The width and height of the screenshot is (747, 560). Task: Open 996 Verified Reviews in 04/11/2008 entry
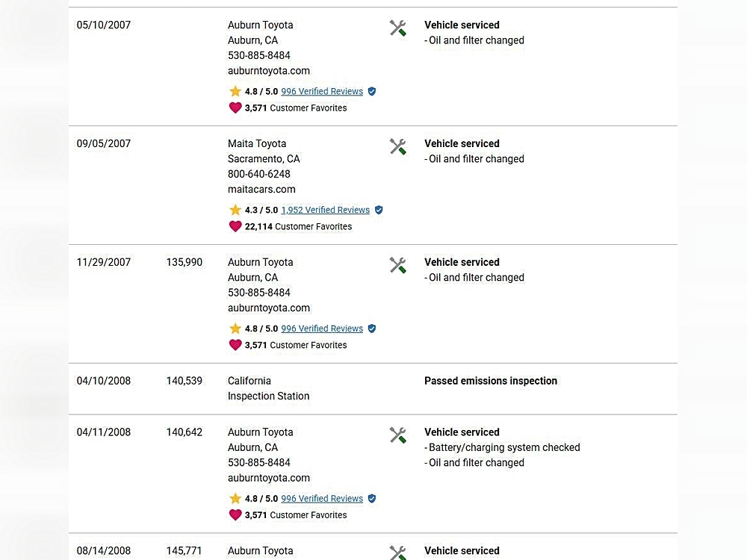pyautogui.click(x=322, y=499)
